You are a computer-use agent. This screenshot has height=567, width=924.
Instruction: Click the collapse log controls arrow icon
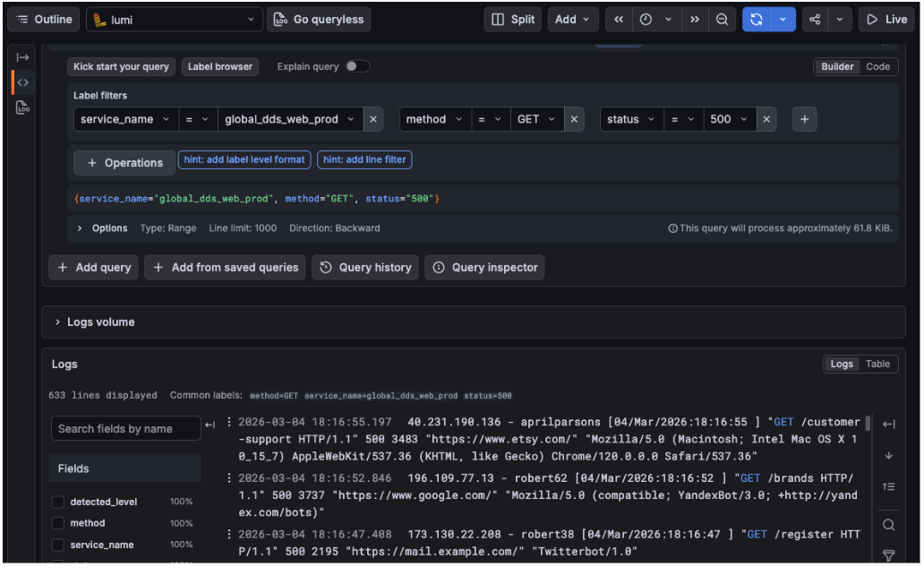click(889, 425)
